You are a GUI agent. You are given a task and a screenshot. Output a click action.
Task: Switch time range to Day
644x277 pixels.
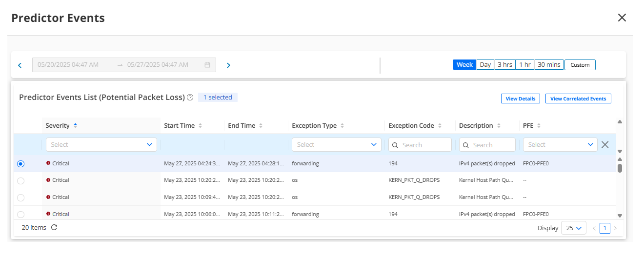pos(485,65)
